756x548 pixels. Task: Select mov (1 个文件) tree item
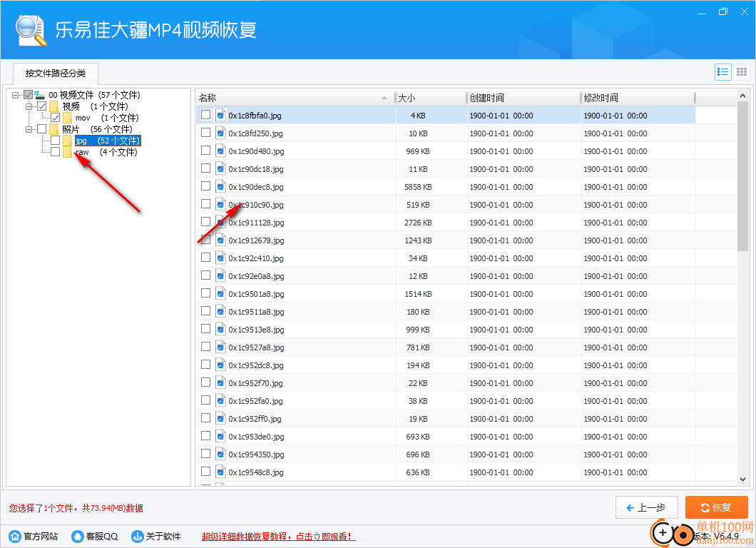(x=107, y=118)
